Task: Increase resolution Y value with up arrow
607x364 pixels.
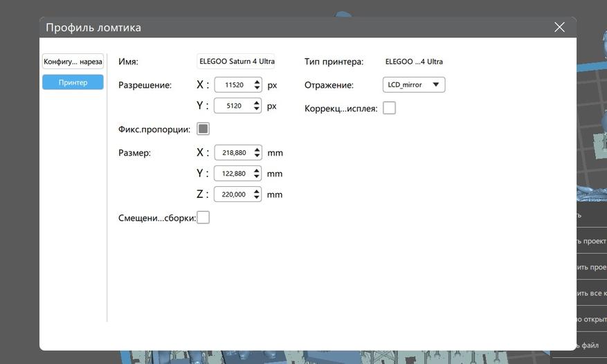Action: point(257,102)
